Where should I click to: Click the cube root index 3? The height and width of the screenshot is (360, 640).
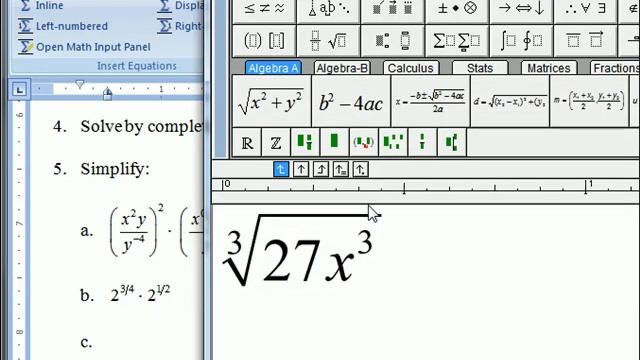pos(234,242)
